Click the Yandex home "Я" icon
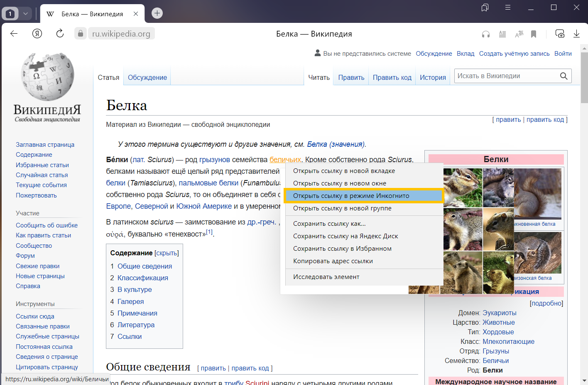Viewport: 588px width, 385px height. point(37,34)
